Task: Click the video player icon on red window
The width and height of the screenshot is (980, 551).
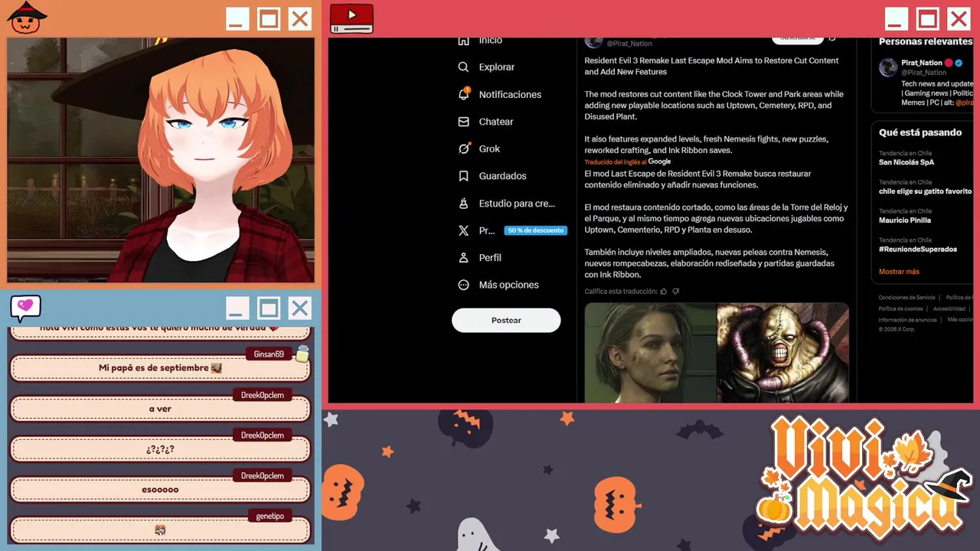Action: pyautogui.click(x=351, y=18)
